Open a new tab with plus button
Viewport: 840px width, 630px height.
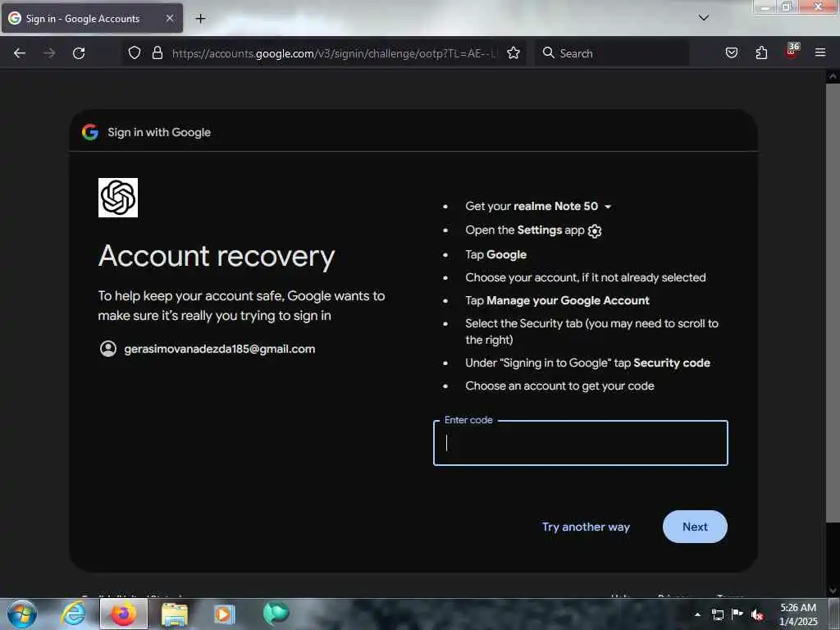(x=200, y=19)
